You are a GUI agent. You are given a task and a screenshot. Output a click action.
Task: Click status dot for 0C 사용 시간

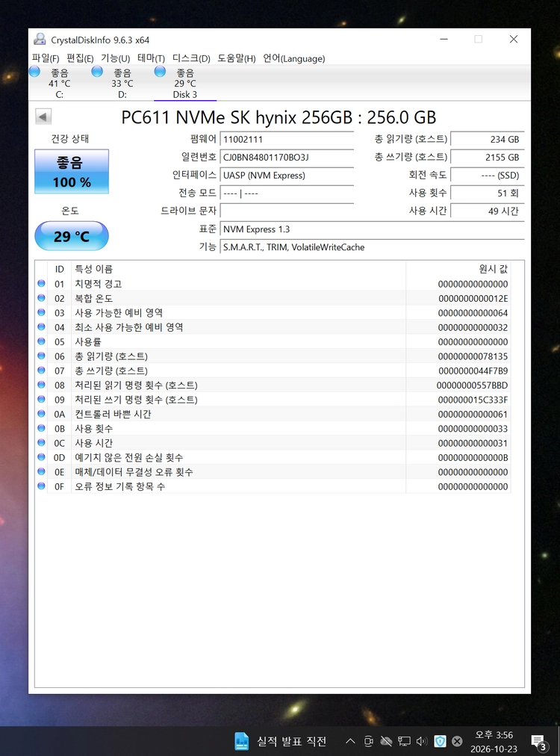(x=42, y=442)
